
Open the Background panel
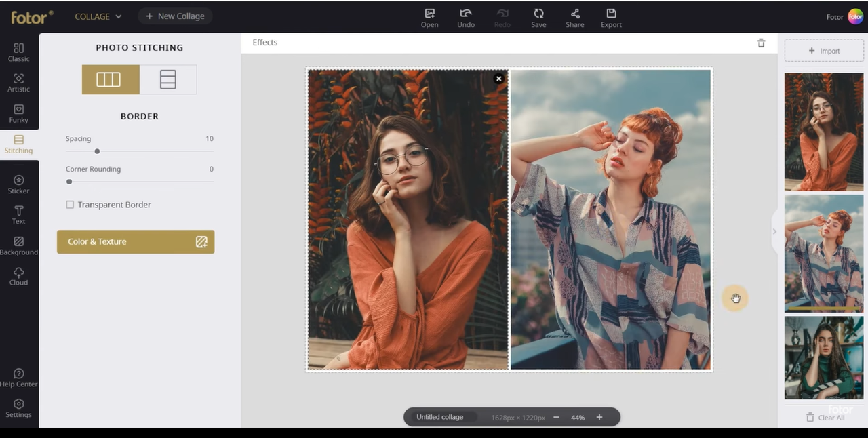(x=18, y=245)
